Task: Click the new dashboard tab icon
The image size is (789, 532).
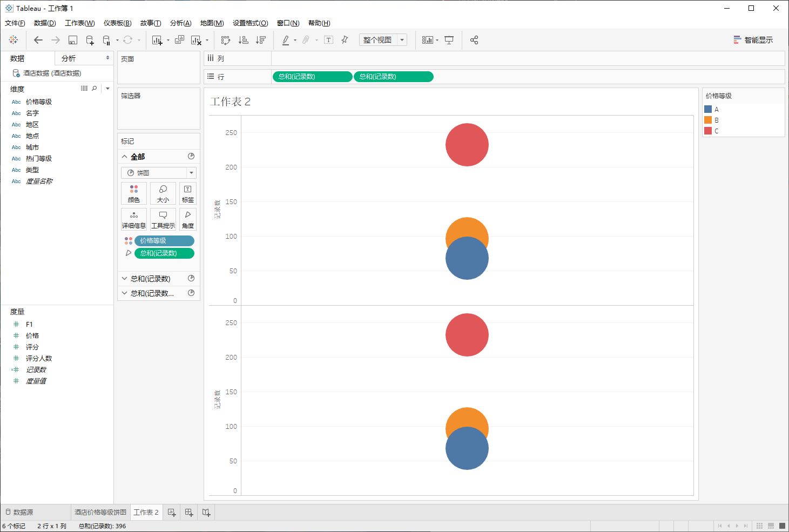Action: coord(189,513)
